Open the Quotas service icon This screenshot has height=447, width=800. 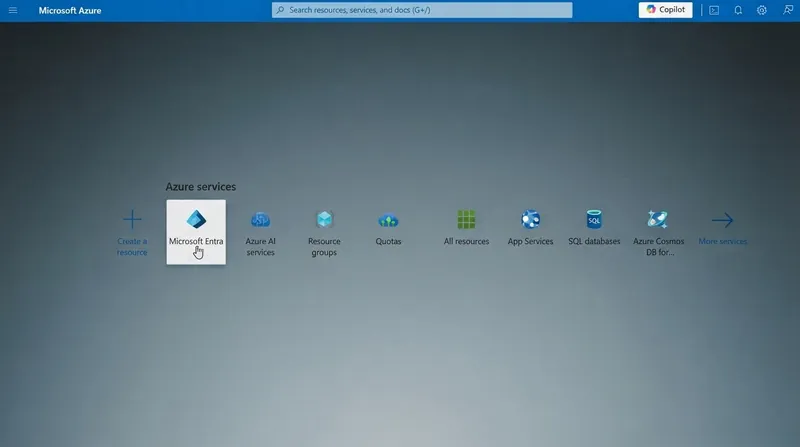[388, 220]
